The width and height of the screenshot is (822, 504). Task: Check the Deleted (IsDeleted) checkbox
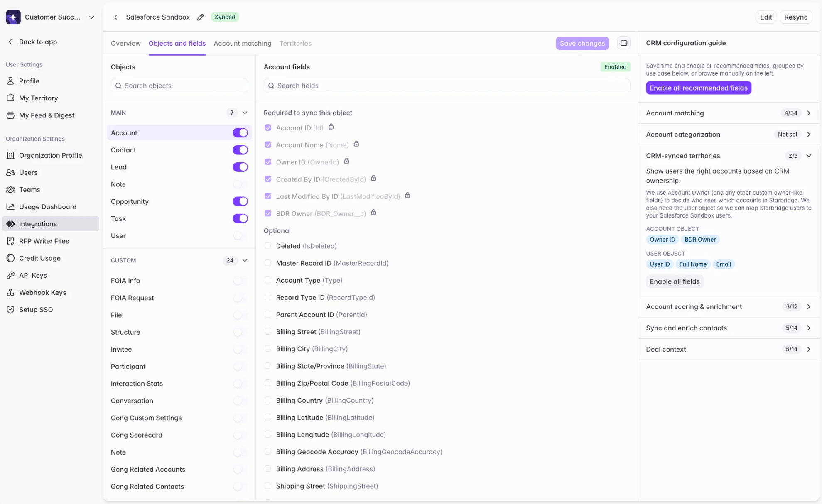[x=268, y=246]
